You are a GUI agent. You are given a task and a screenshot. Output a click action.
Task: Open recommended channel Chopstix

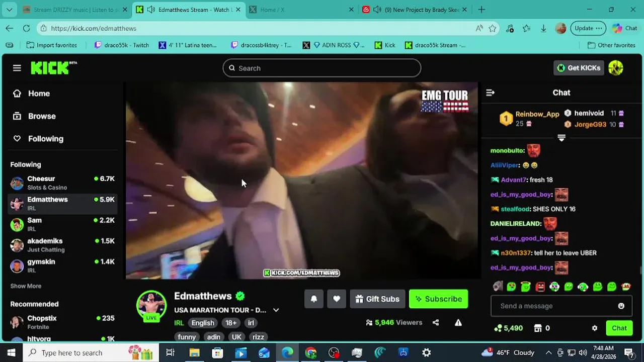coord(63,322)
